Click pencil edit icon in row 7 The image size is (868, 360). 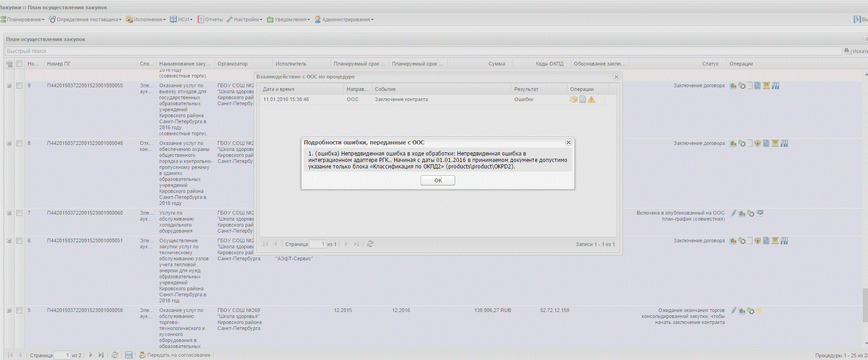733,213
